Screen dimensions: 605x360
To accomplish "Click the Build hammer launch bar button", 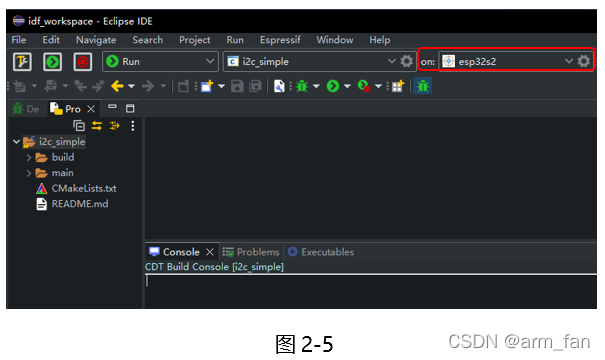I will (x=22, y=62).
